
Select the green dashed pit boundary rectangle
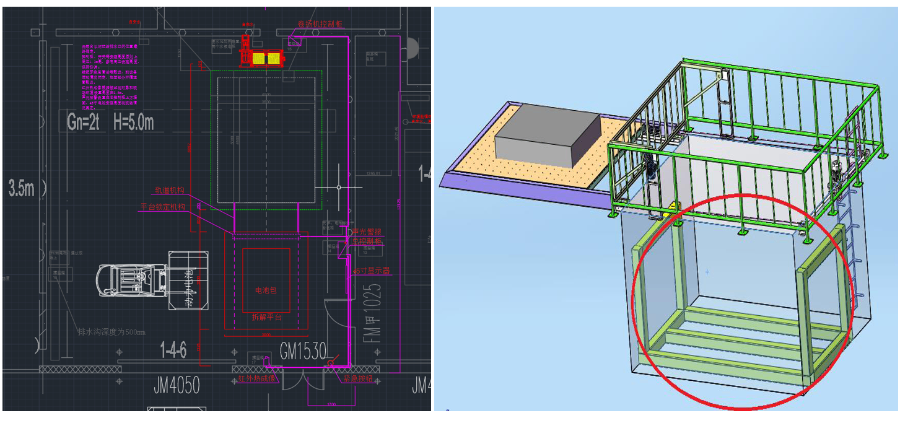[x=266, y=140]
